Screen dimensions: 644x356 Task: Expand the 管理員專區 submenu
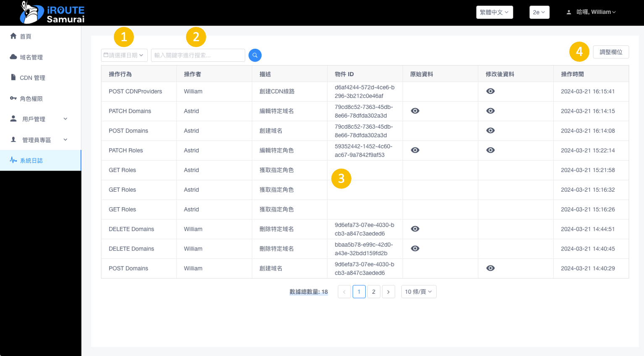pos(65,140)
